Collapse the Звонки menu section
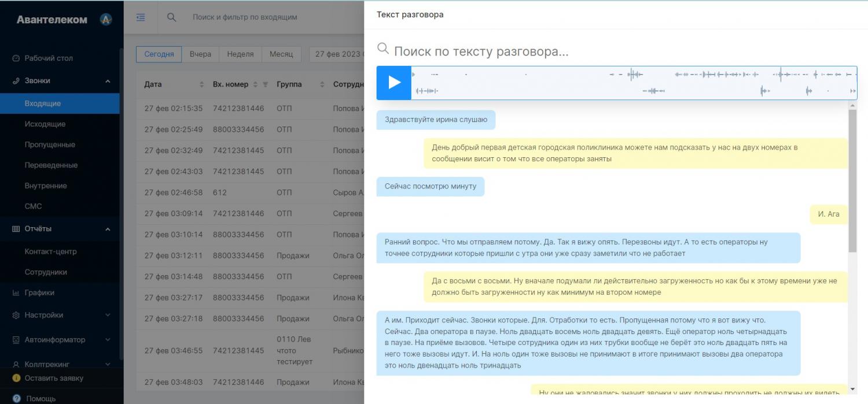868x404 pixels. [108, 81]
